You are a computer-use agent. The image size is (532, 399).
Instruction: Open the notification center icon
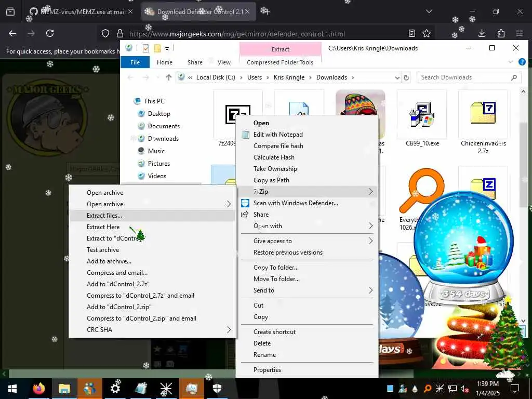tap(515, 389)
